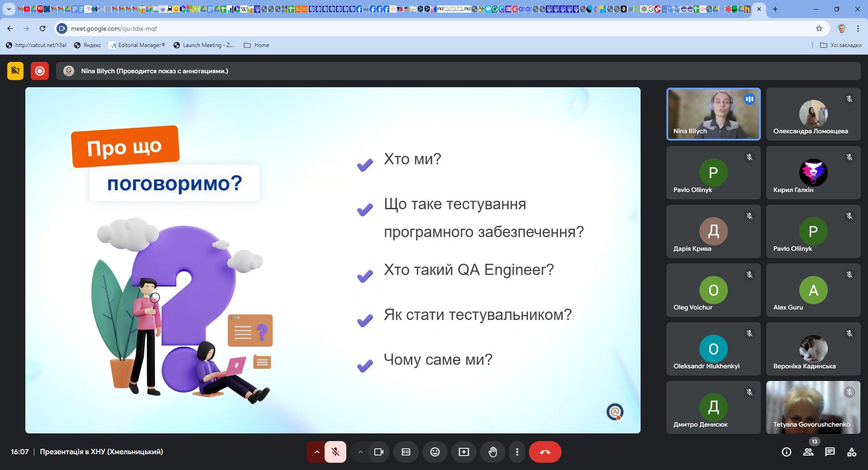
Task: Raise hand in the meeting
Action: tap(493, 452)
